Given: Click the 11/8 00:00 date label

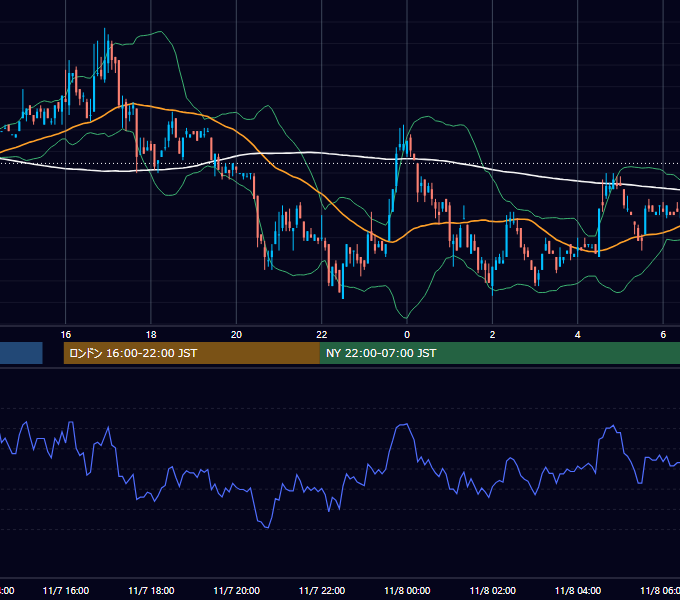Looking at the screenshot, I should 407,591.
